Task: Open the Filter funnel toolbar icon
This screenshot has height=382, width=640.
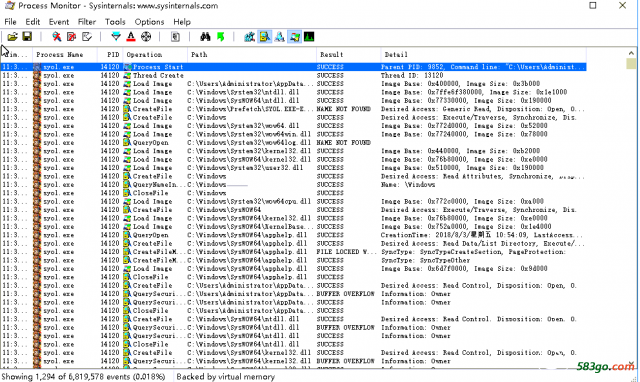Action: coord(116,37)
